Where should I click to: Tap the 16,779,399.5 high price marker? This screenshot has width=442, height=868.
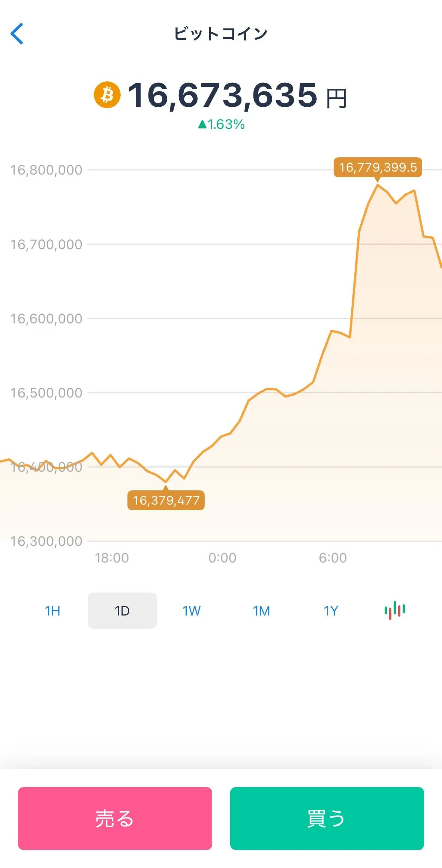coord(378,167)
